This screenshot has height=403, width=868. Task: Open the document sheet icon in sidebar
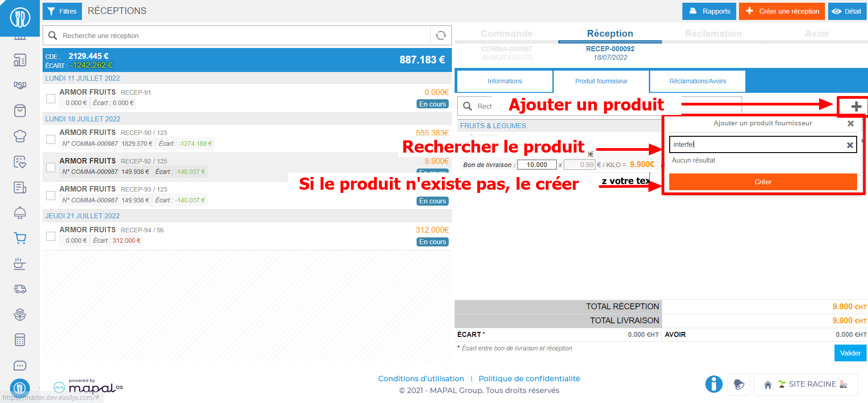[x=20, y=187]
